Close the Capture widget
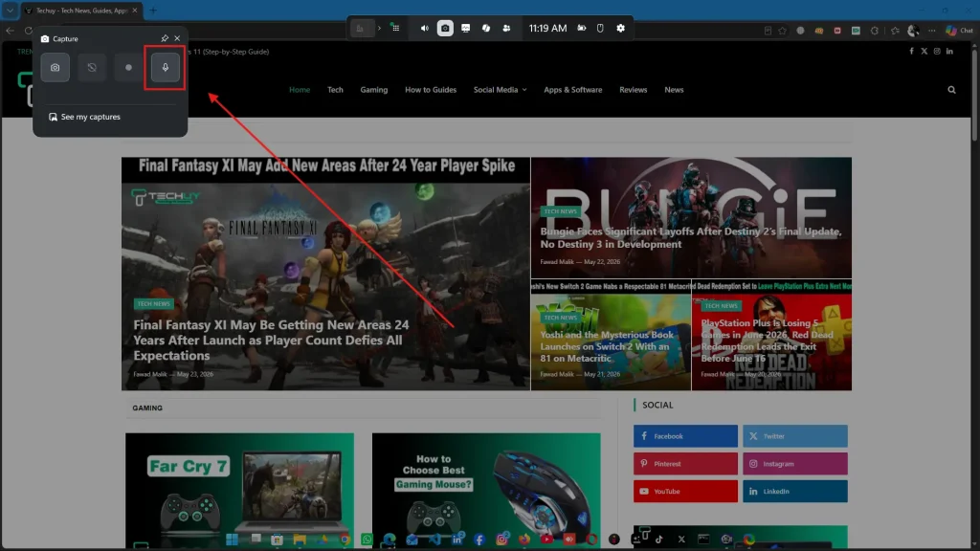This screenshot has height=551, width=980. click(177, 38)
